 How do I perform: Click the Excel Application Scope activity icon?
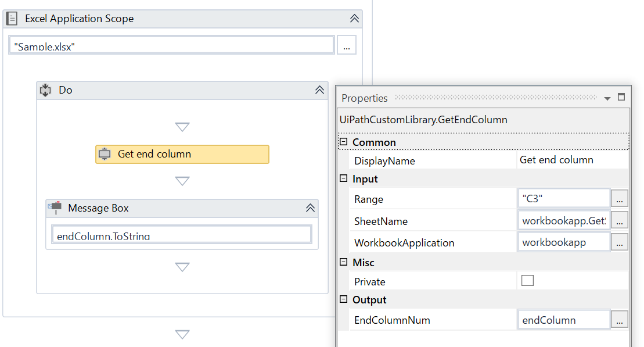[12, 19]
